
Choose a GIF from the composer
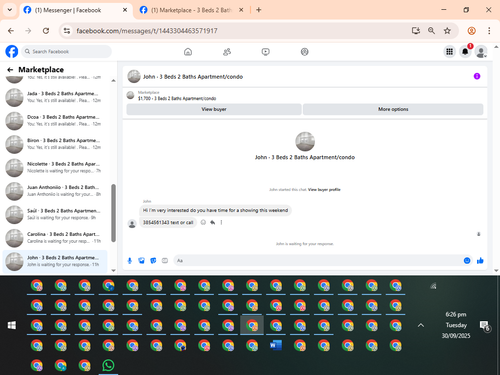pos(165,261)
